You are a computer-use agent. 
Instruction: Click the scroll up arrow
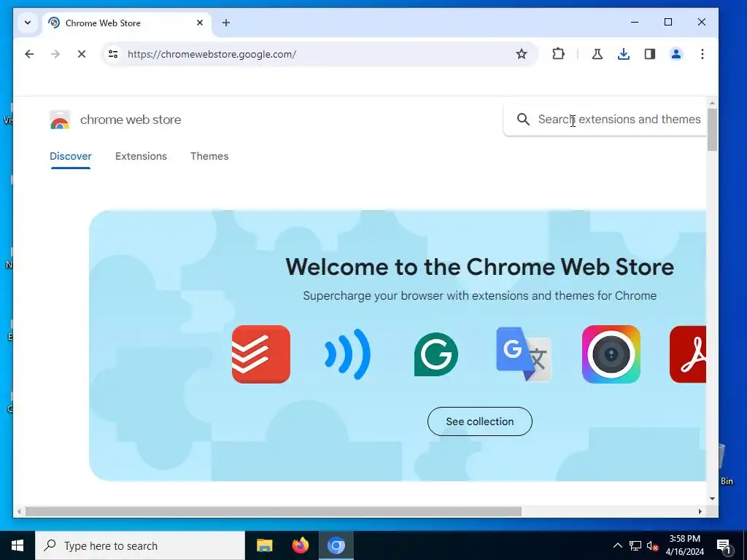(712, 103)
